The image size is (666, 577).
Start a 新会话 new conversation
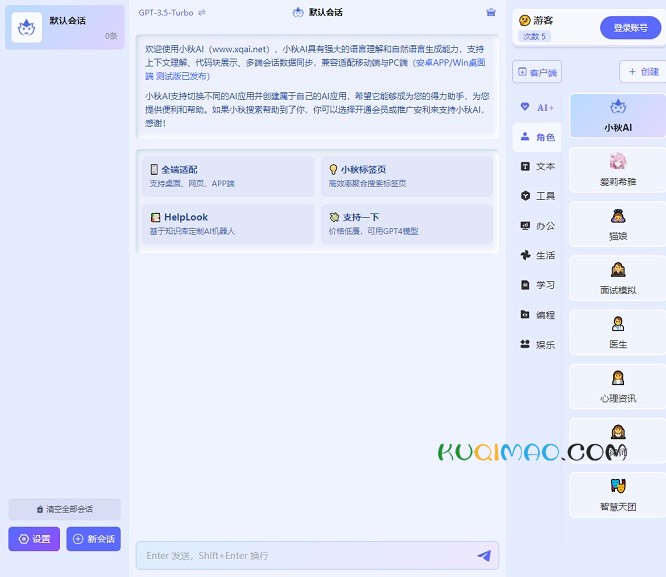click(93, 539)
